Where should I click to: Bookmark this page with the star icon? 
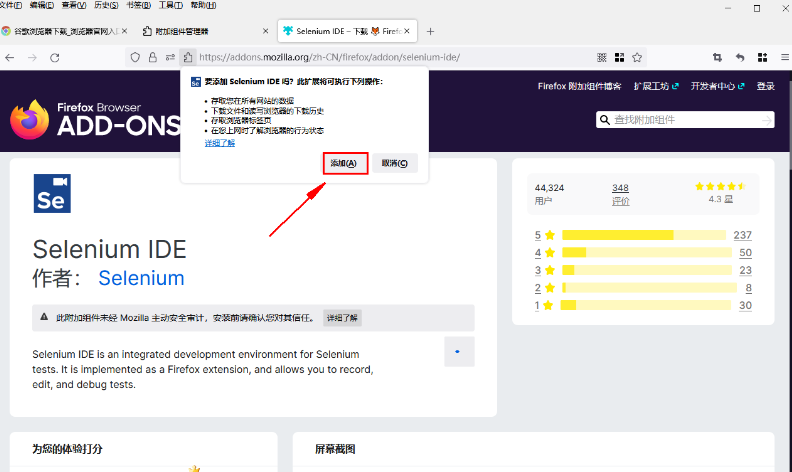click(x=637, y=58)
